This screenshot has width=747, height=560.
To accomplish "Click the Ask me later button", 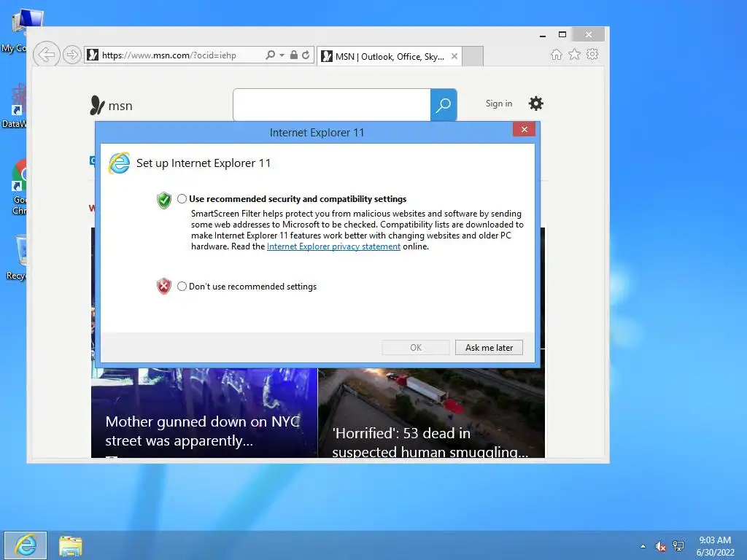I will point(489,348).
